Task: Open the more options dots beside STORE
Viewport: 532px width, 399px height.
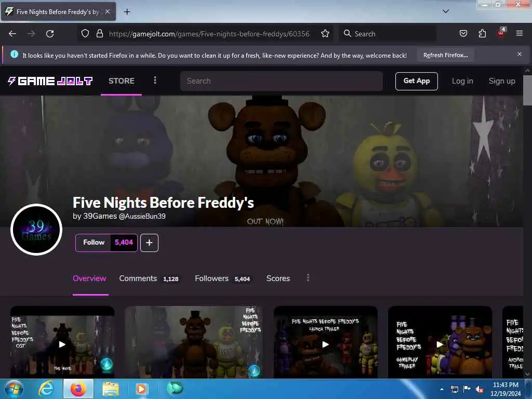Action: pos(155,80)
